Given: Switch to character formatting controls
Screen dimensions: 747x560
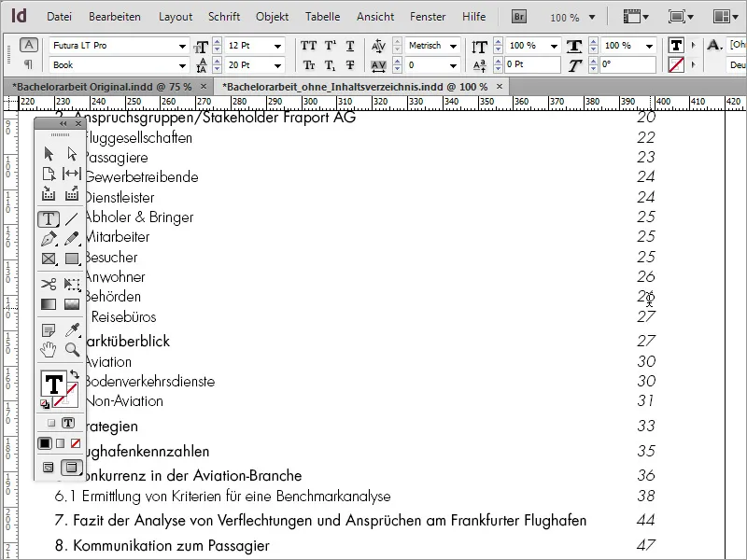Looking at the screenshot, I should click(29, 45).
